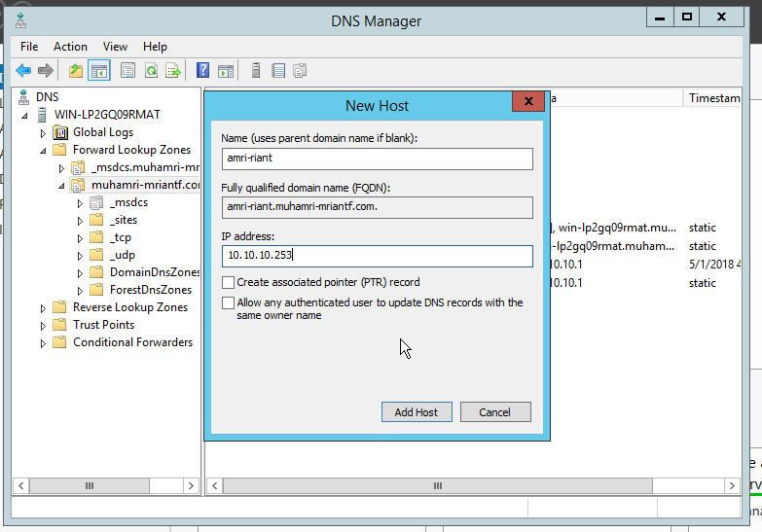Click the _sites folder icon
Screen dimensions: 762x532
pos(96,220)
